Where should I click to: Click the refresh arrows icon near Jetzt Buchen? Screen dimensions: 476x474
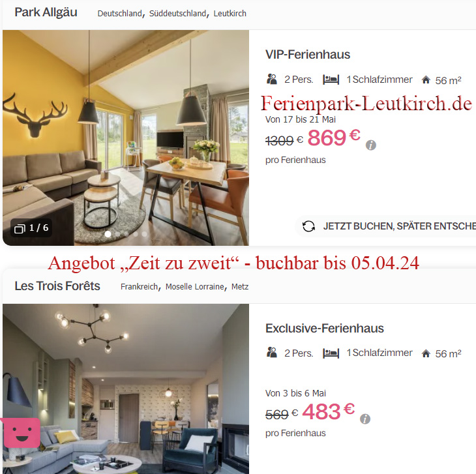(x=308, y=226)
